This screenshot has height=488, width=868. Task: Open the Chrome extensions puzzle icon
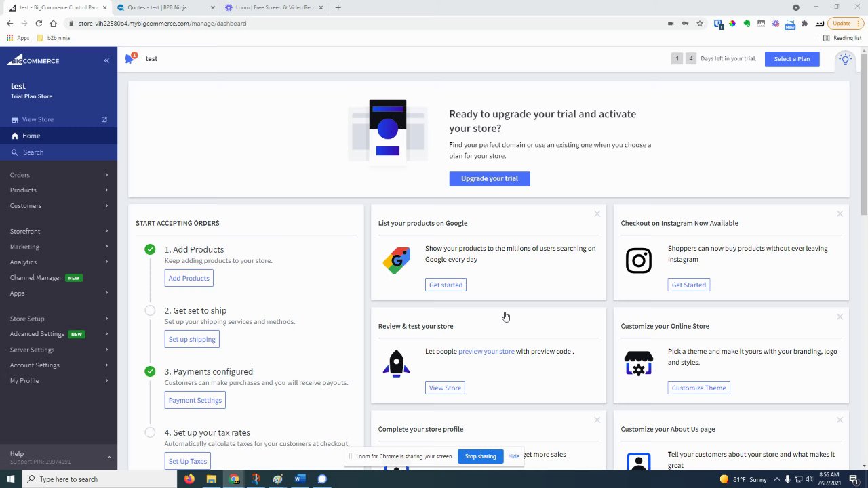(804, 24)
